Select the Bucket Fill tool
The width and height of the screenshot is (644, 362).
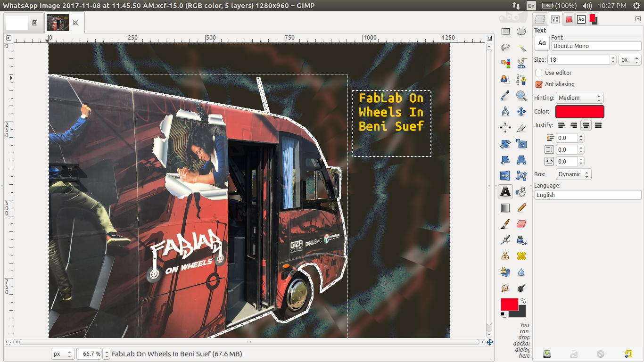(x=521, y=192)
